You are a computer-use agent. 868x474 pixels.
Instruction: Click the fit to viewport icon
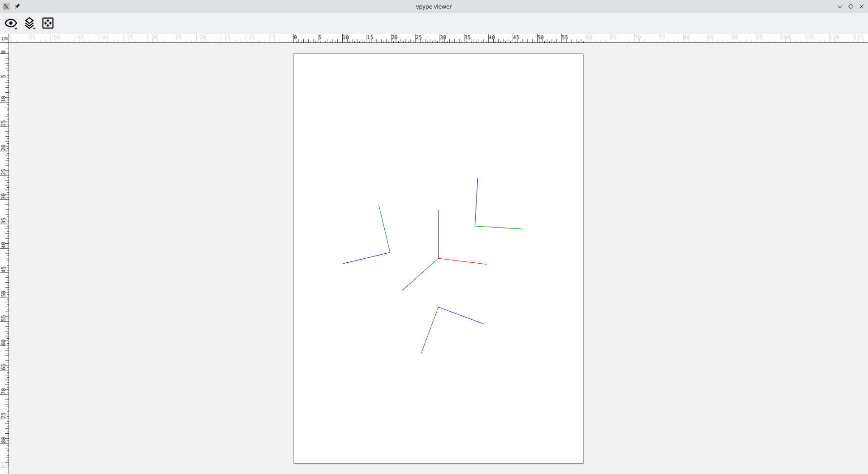point(48,23)
